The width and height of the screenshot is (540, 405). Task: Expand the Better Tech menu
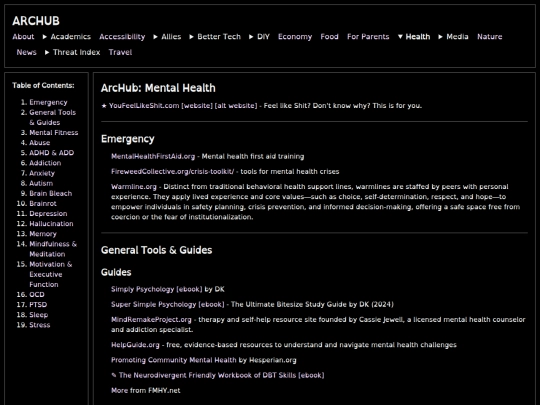[215, 37]
